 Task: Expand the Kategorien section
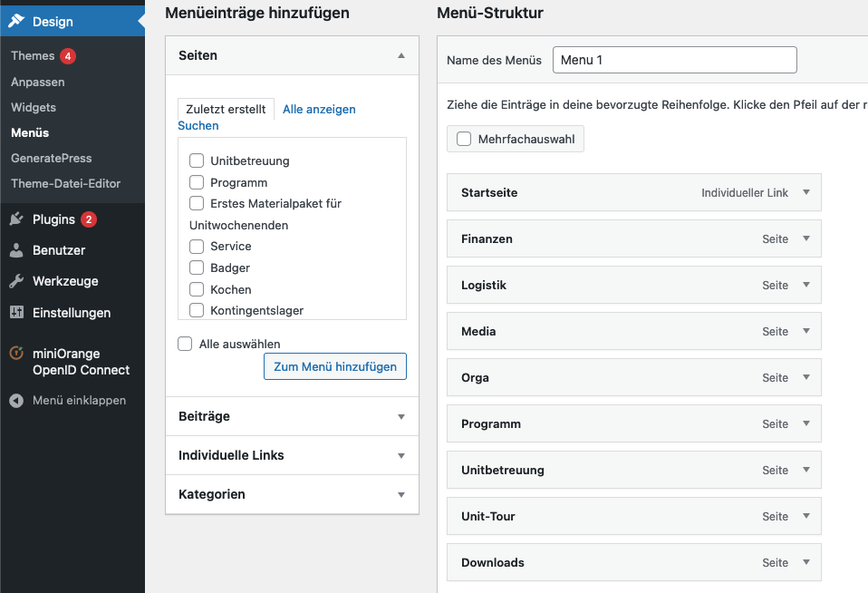click(x=400, y=495)
